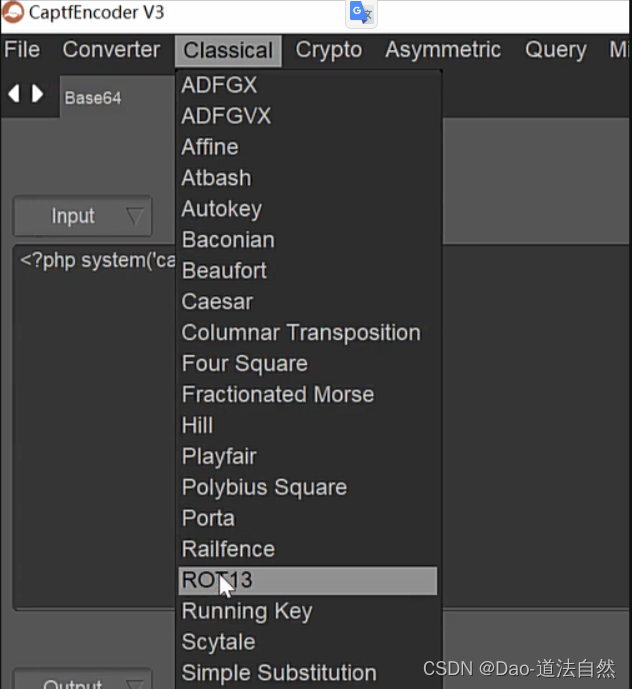Go to previous tab with left arrow
The image size is (632, 689).
click(14, 94)
